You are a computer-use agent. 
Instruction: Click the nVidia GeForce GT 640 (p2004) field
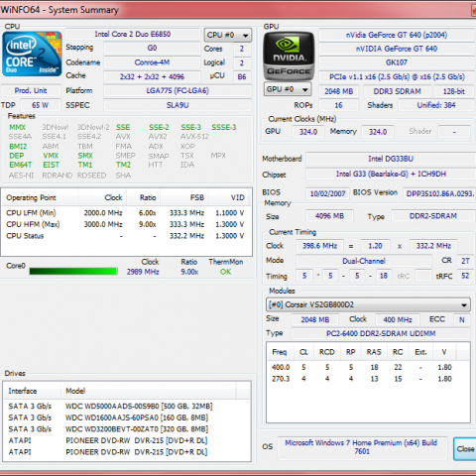pyautogui.click(x=397, y=35)
